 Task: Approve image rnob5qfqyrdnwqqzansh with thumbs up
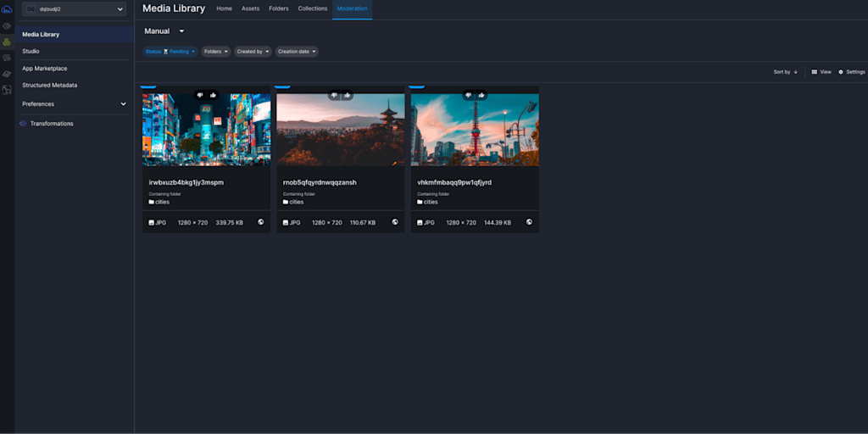tap(347, 95)
